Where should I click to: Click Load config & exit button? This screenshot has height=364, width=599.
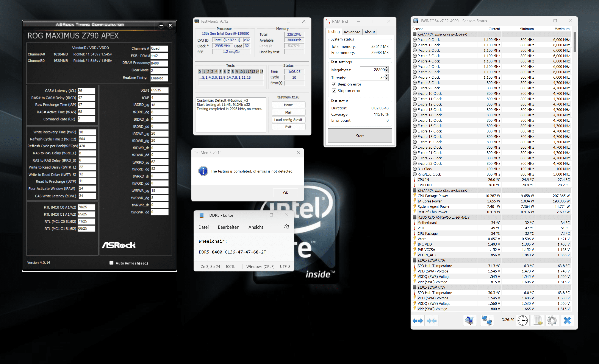click(288, 120)
